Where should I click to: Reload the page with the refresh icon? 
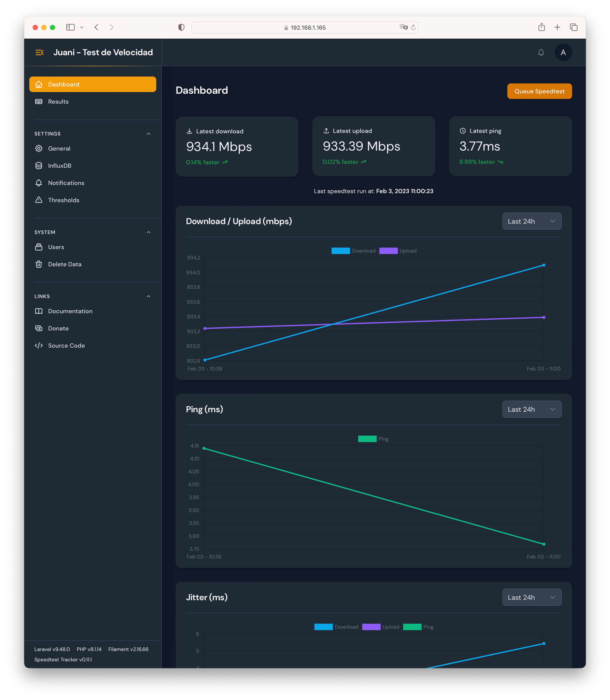point(413,27)
